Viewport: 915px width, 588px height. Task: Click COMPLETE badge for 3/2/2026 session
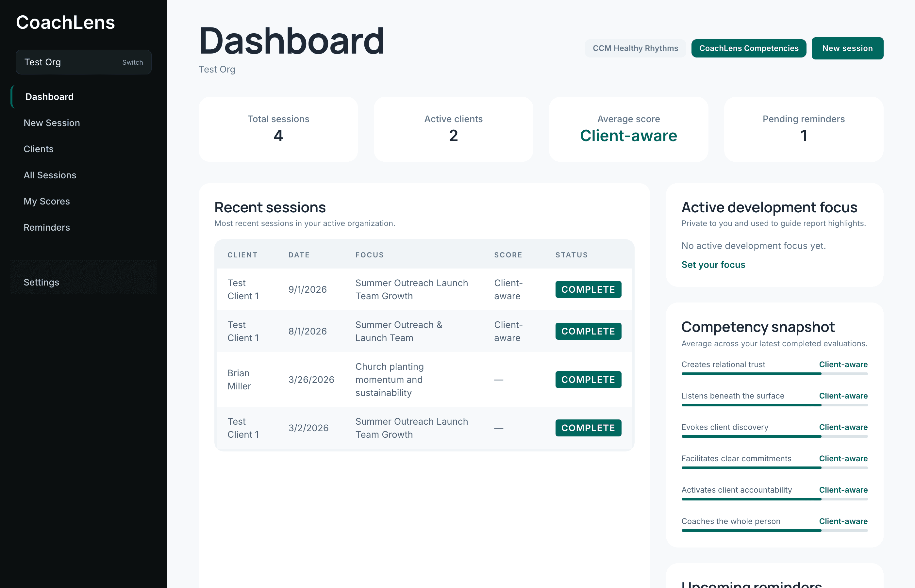[x=588, y=428]
